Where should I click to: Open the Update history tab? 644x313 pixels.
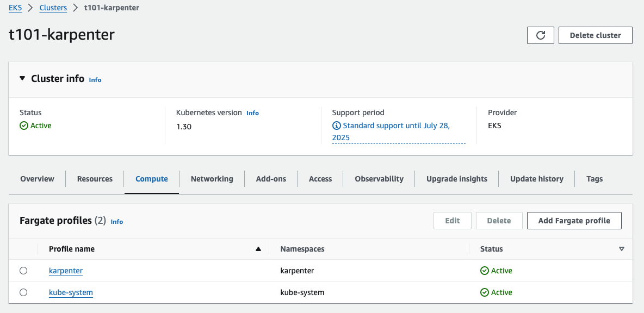[x=537, y=179]
